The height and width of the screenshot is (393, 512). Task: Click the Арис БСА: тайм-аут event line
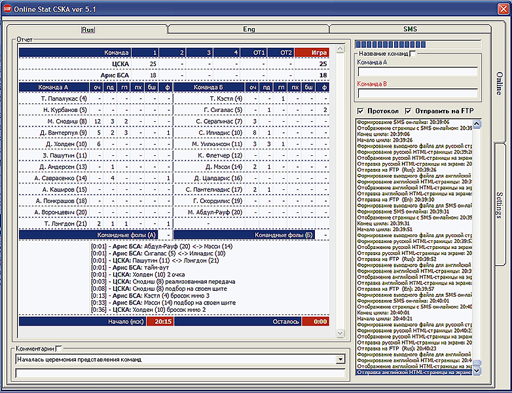[130, 268]
